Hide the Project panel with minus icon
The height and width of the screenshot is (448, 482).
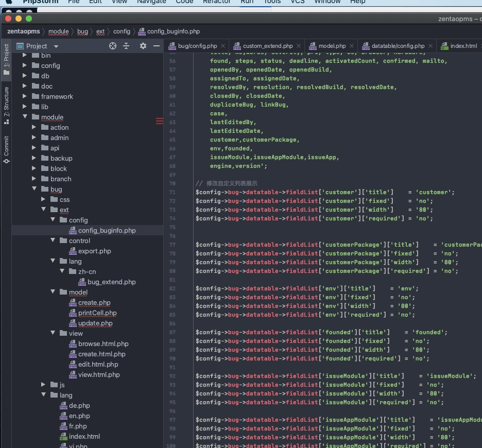[x=156, y=46]
